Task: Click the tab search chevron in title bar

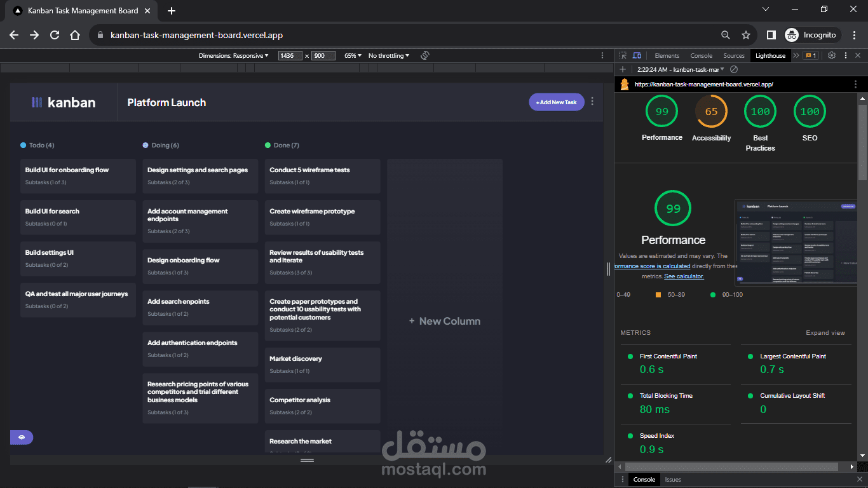Action: coord(766,9)
